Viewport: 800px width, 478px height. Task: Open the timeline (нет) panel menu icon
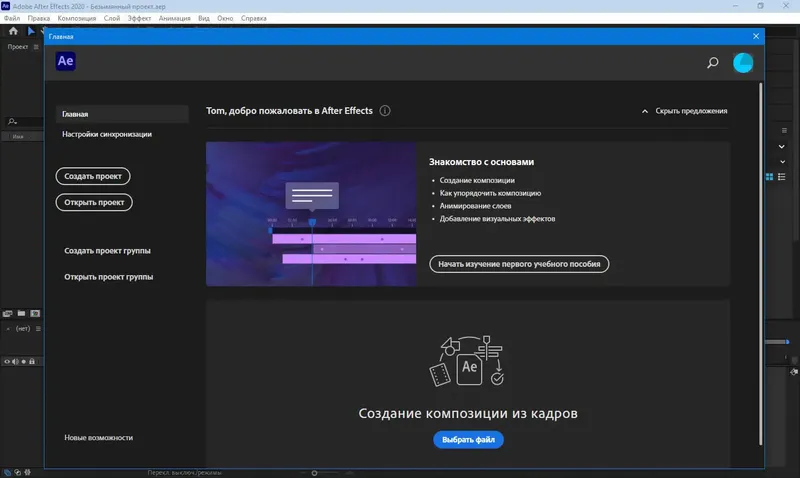tap(38, 329)
